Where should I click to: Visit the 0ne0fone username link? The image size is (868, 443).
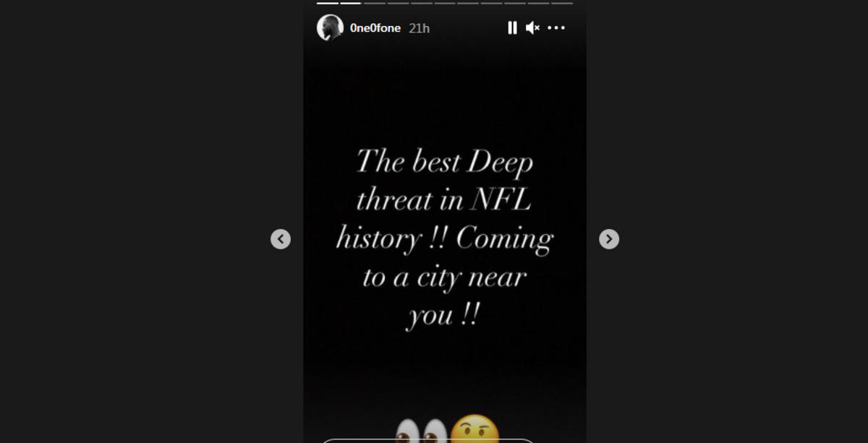[x=375, y=28]
